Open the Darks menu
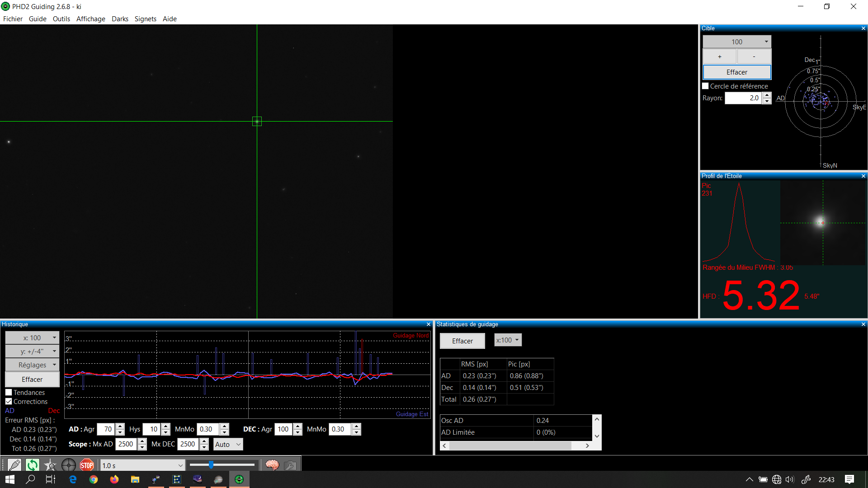Screen dimensions: 868x488 tap(120, 19)
